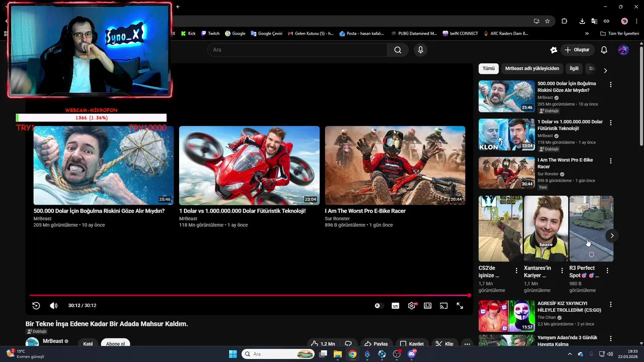Image resolution: width=644 pixels, height=362 pixels.
Task: Mute the video with the speaker icon
Action: [x=54, y=306]
